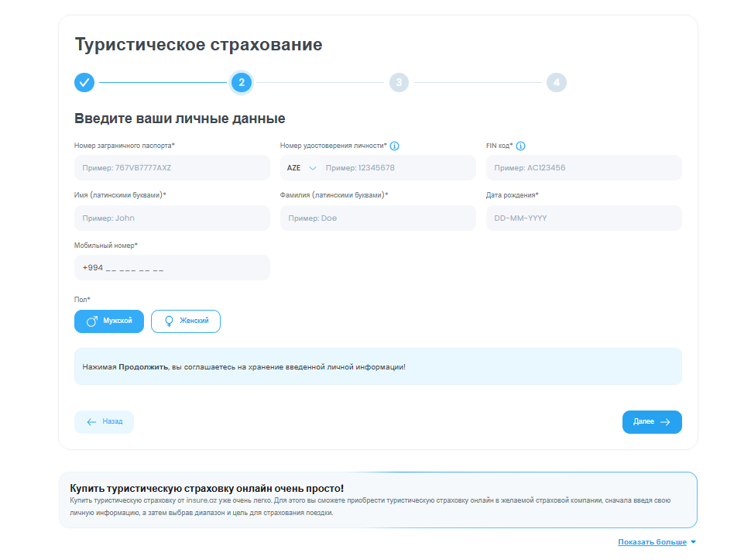Click the Фамилия last name field

coord(378,218)
